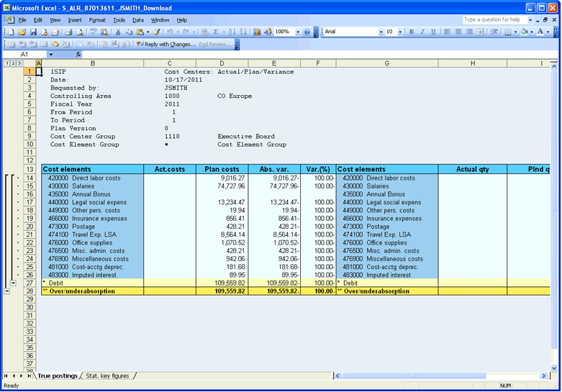The image size is (562, 392).
Task: Show outline level 2 button
Action: 12,64
